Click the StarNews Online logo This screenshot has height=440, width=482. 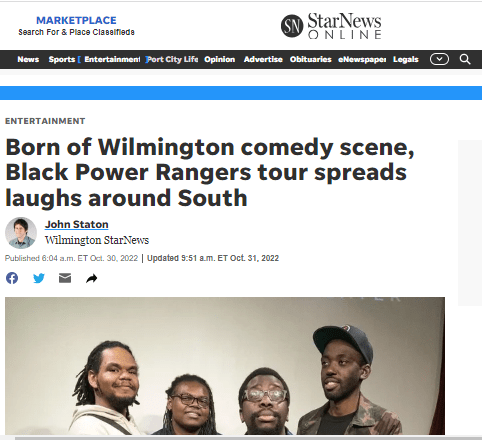331,26
